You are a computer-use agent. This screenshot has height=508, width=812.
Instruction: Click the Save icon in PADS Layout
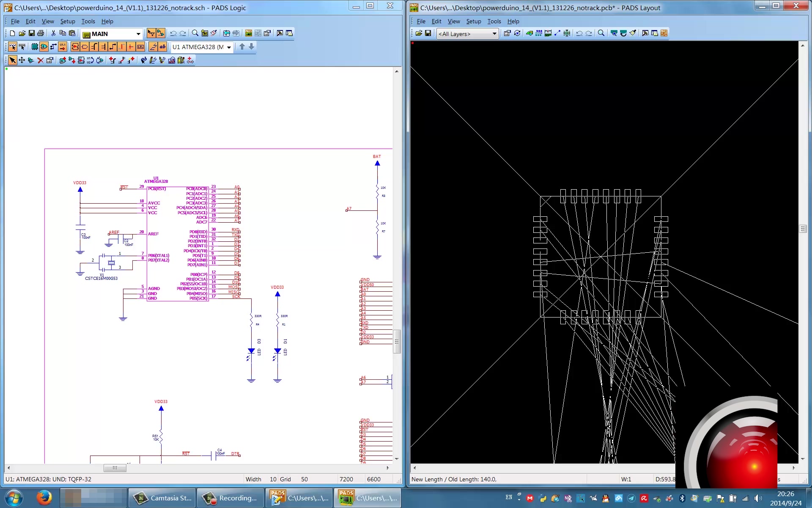click(x=428, y=33)
